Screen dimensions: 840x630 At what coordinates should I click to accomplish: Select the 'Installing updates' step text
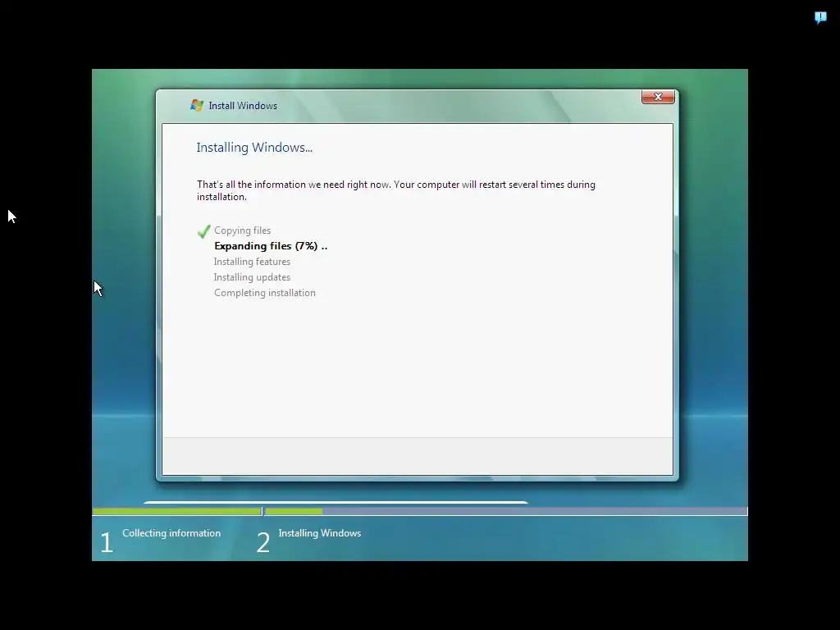tap(252, 277)
